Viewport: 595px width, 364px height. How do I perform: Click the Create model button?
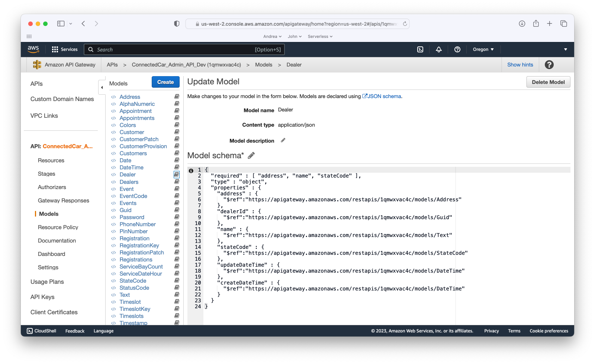[165, 82]
